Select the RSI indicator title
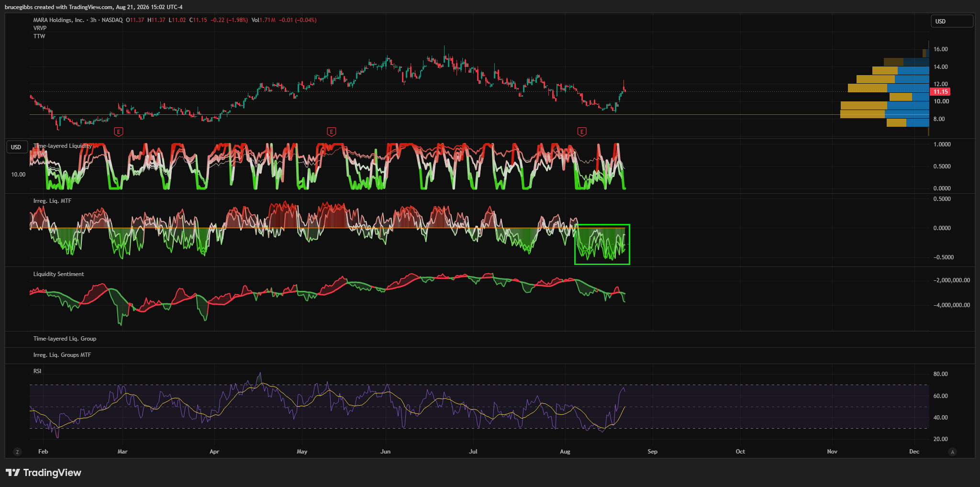The image size is (980, 487). (x=37, y=371)
